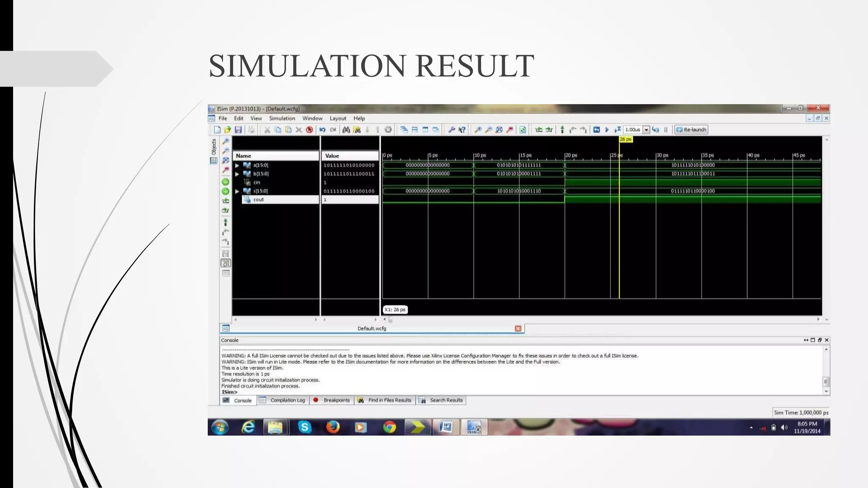The width and height of the screenshot is (868, 488).
Task: Close the Default.wcfg tab
Action: 518,329
